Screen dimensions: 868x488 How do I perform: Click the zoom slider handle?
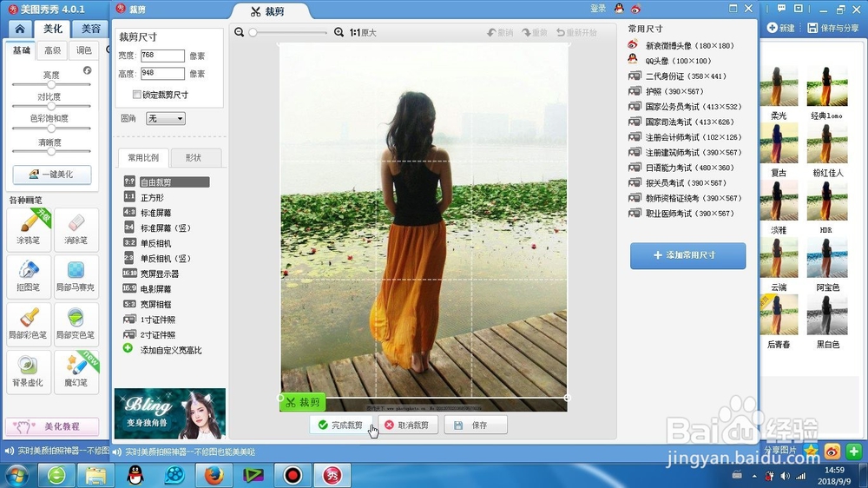253,33
